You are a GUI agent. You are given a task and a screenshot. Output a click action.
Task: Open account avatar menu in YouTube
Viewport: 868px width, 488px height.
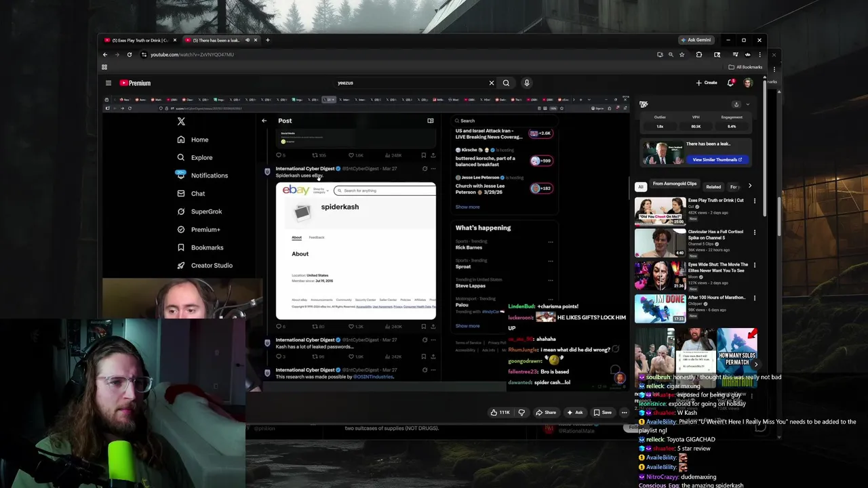tap(748, 83)
